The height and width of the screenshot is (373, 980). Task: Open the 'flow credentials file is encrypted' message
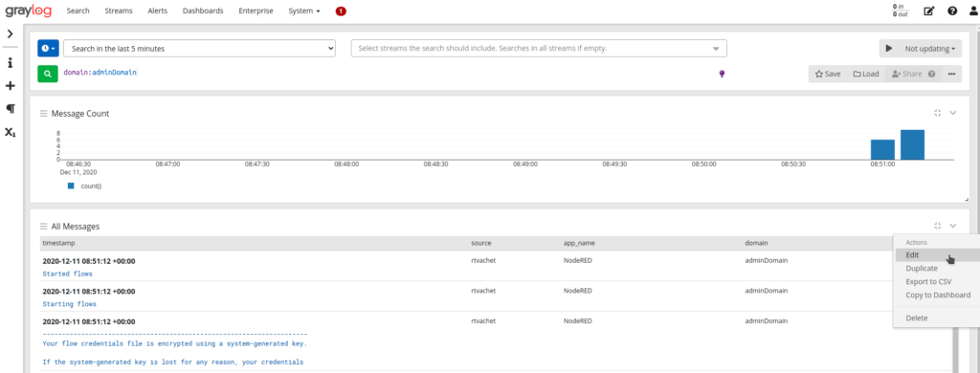(x=174, y=343)
